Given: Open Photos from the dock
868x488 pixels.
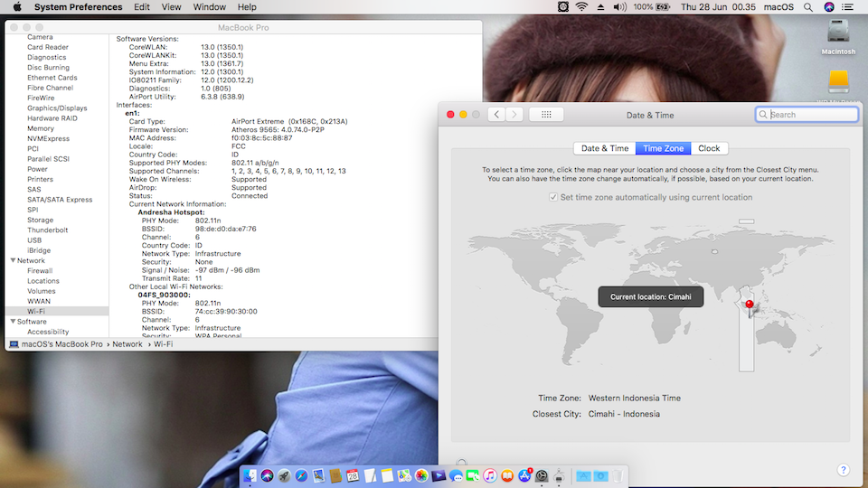Looking at the screenshot, I should tap(421, 476).
